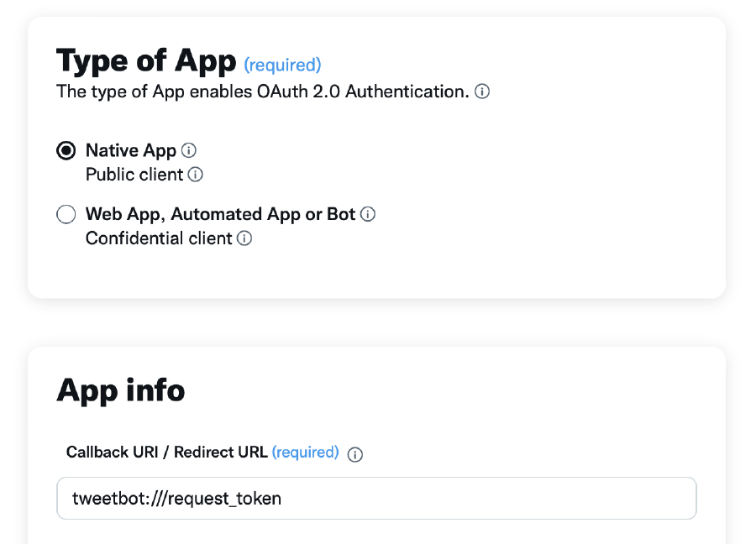Viewport: 756px width, 544px height.
Task: Click info icon next to Web App, Automated App or Bot
Action: 368,214
